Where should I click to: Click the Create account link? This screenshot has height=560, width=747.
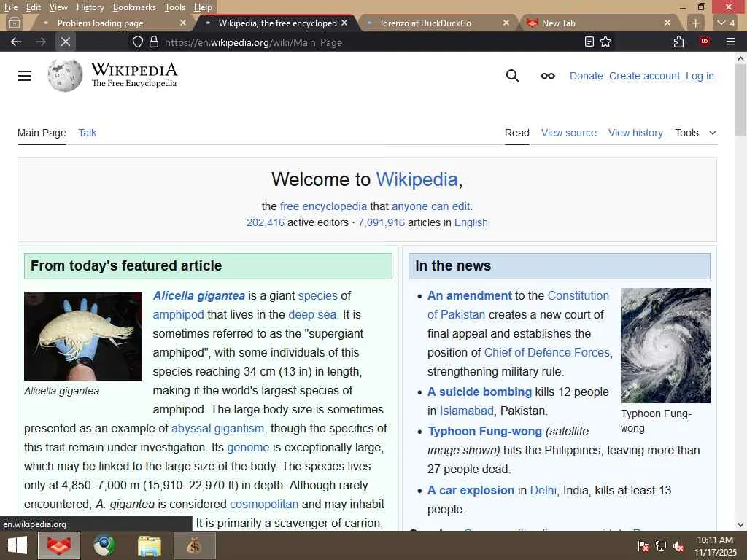pyautogui.click(x=644, y=76)
